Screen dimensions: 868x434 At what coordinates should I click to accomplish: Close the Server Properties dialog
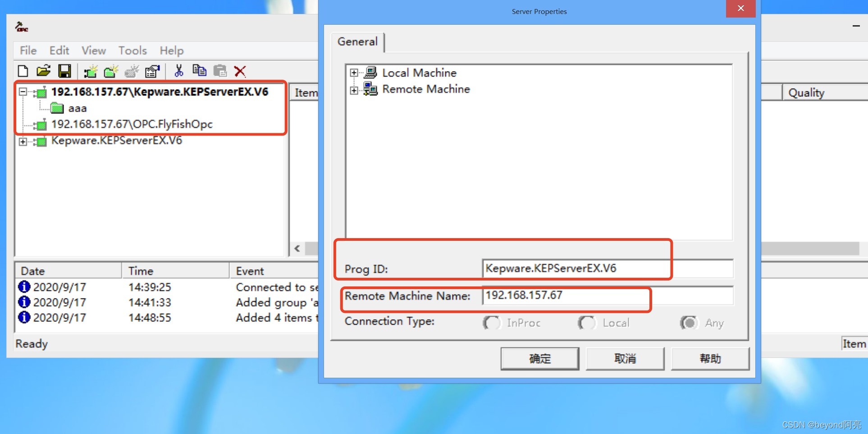(740, 9)
